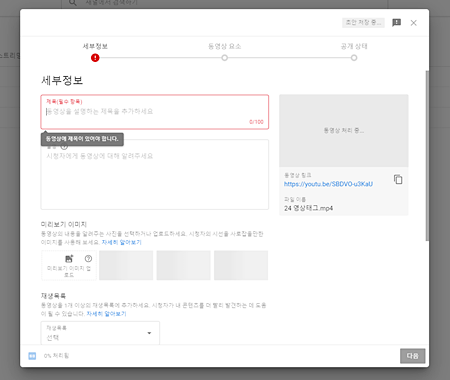
Task: Select the second auto-generated thumbnail placeholder
Action: 183,265
